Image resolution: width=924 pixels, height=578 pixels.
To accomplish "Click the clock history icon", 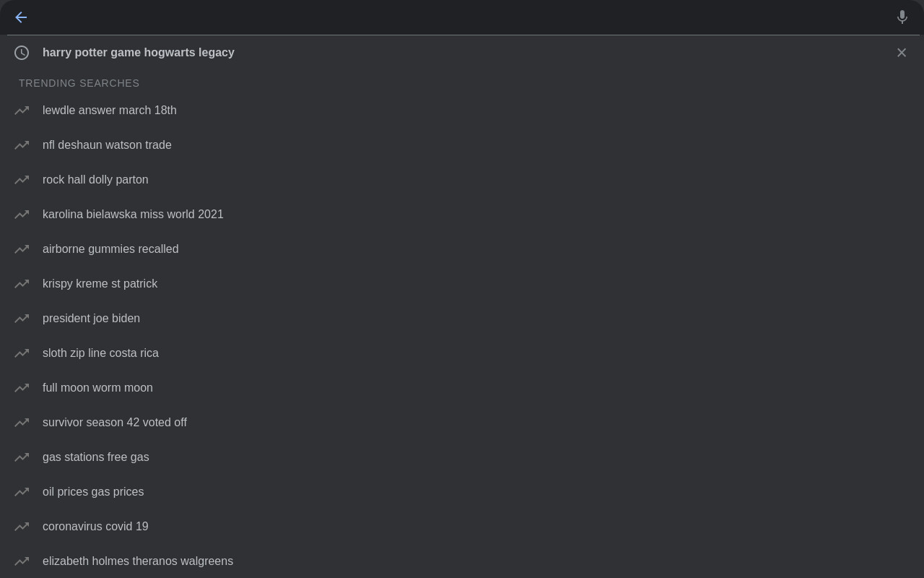I will pos(22,53).
